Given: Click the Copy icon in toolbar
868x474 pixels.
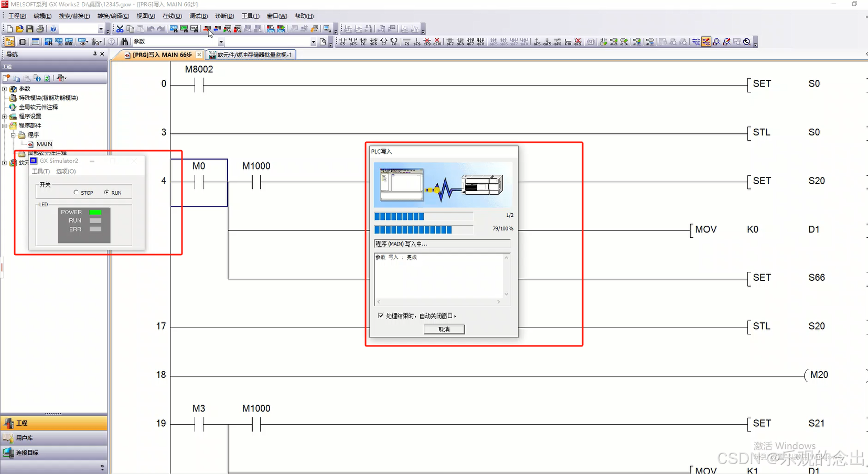Looking at the screenshot, I should pos(130,29).
